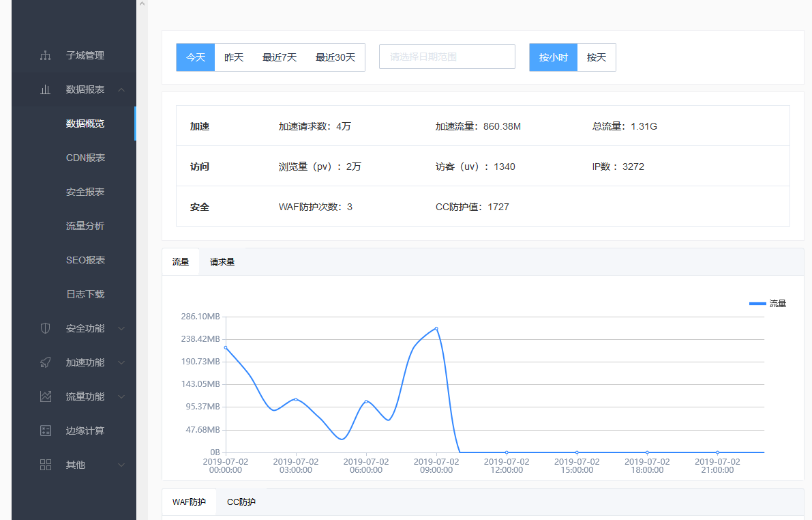Viewport: 812px width, 520px height.
Task: Click the 子域管理 sitemap icon
Action: point(46,55)
